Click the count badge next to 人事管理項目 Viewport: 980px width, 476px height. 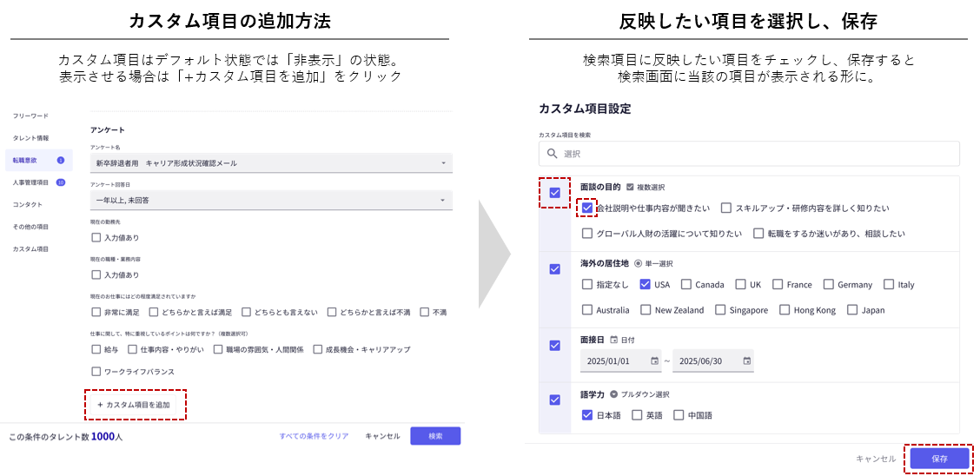click(61, 182)
